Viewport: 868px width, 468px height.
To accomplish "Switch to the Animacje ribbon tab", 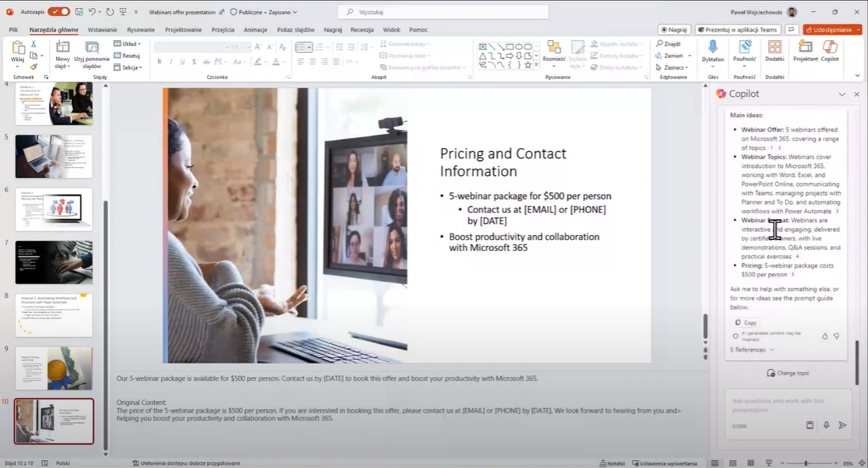I will pos(256,30).
